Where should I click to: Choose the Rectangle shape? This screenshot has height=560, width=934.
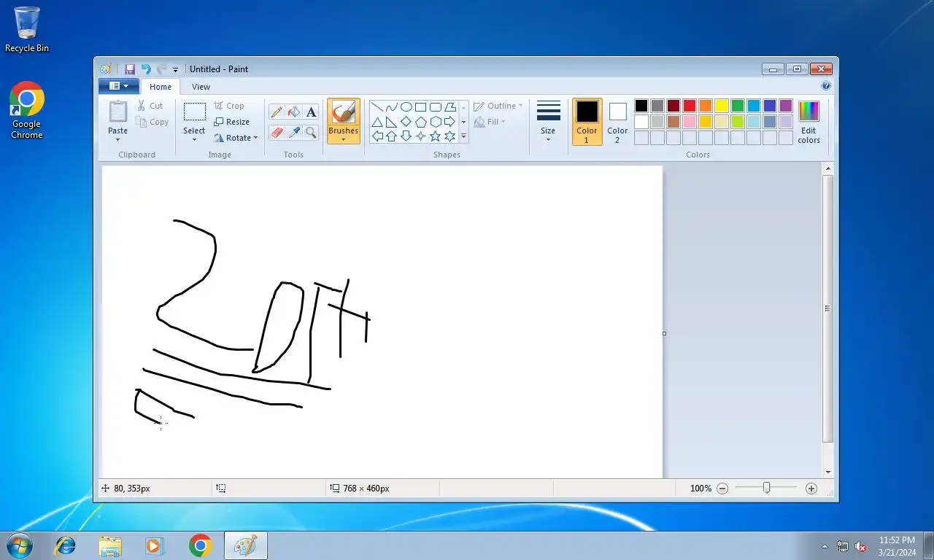[x=421, y=107]
